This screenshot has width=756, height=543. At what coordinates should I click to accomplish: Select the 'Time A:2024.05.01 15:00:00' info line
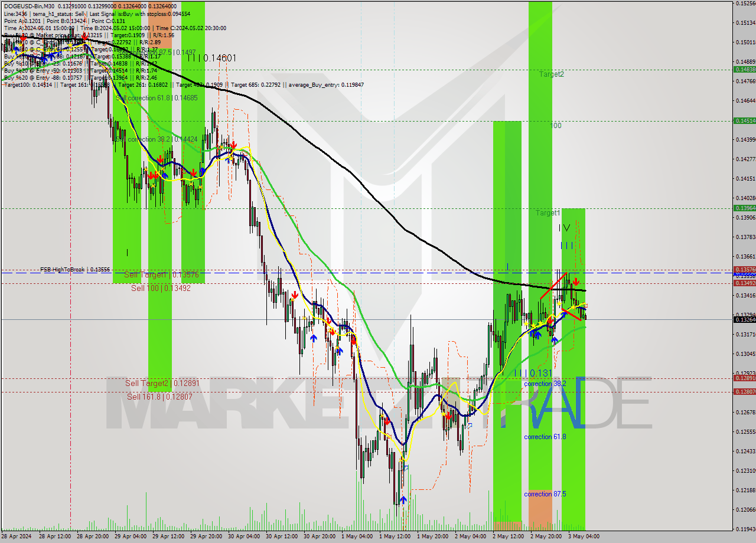pyautogui.click(x=38, y=28)
